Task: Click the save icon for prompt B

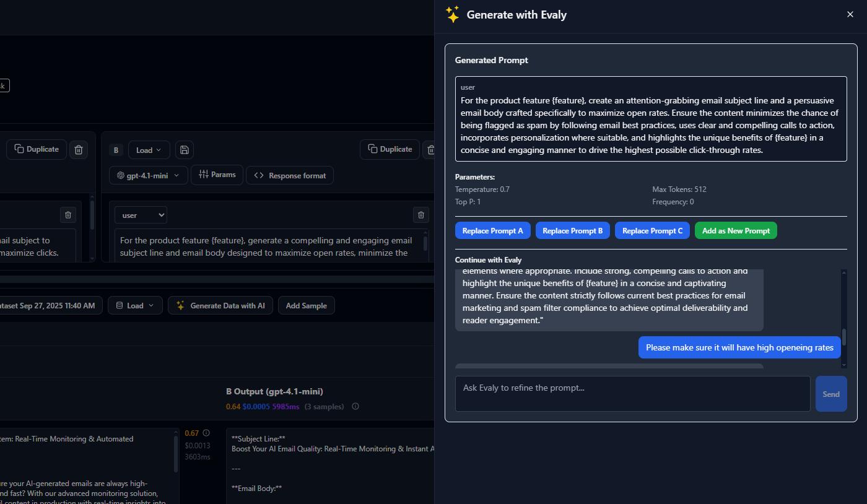Action: point(185,150)
